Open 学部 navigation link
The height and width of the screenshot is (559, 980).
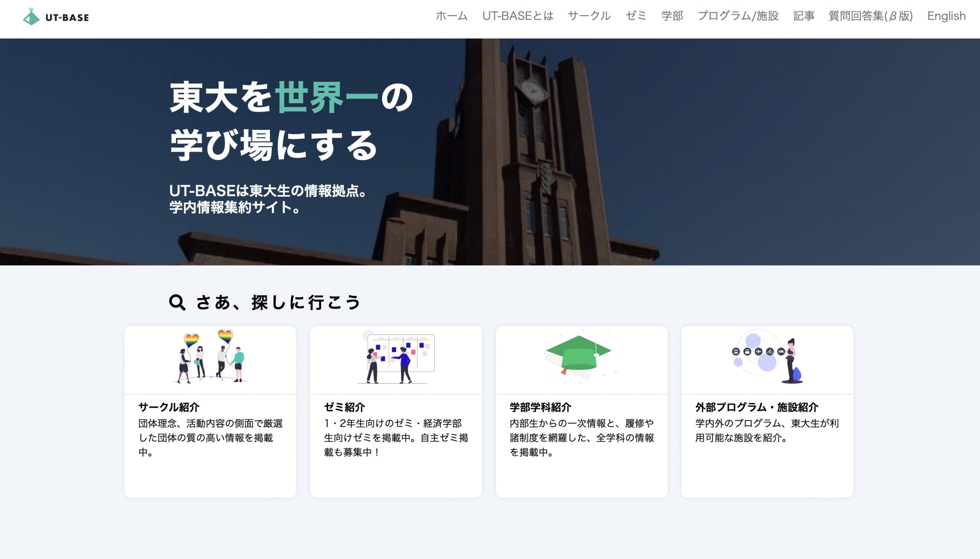click(672, 16)
